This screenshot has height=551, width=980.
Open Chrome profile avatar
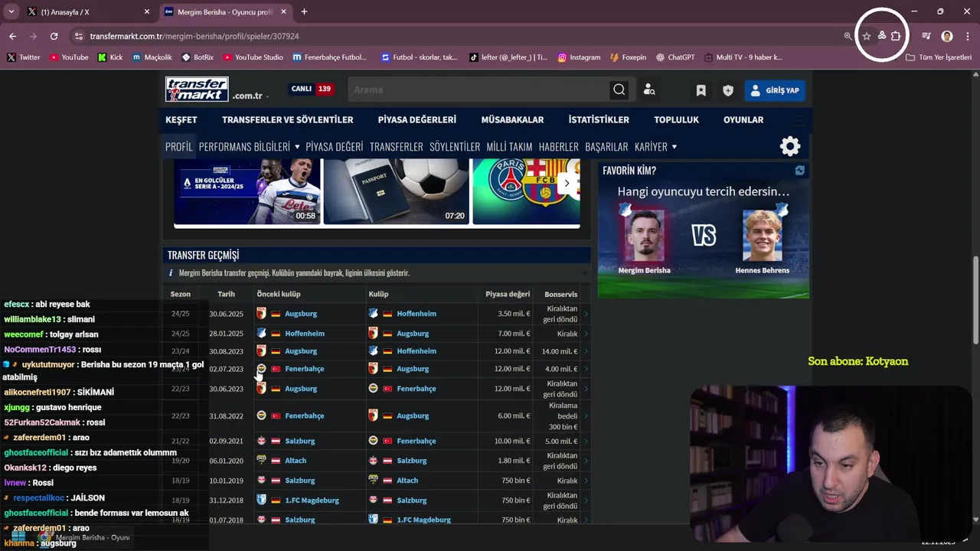click(x=947, y=36)
